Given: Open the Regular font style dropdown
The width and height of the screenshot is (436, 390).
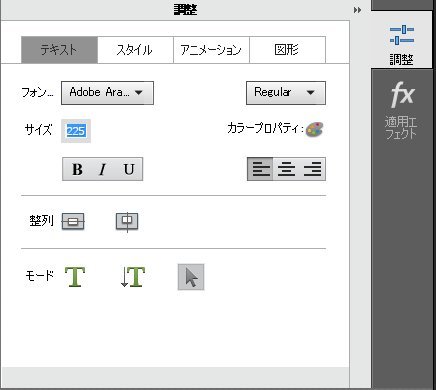Looking at the screenshot, I should tap(286, 93).
